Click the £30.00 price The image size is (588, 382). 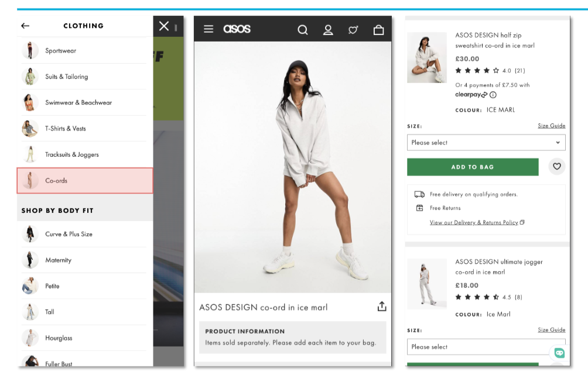[x=467, y=59]
